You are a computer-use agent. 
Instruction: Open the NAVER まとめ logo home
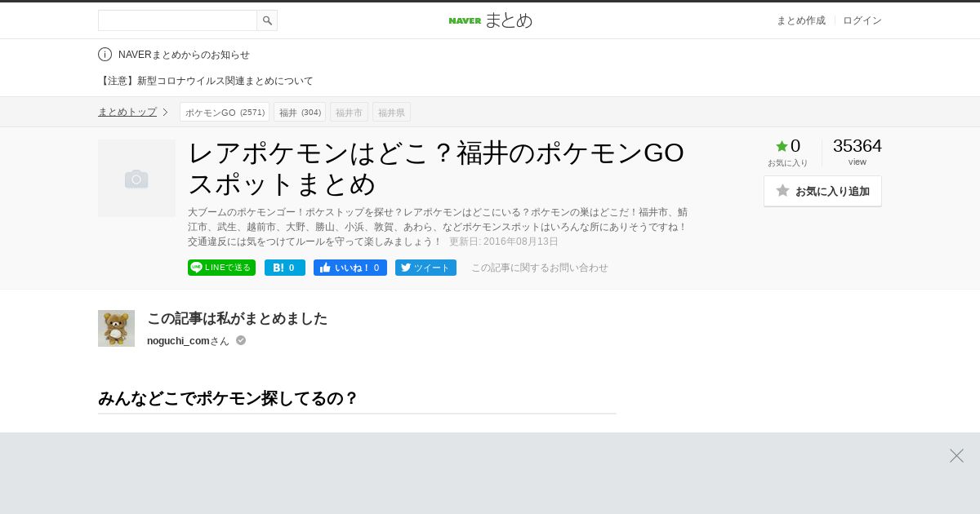pyautogui.click(x=490, y=20)
